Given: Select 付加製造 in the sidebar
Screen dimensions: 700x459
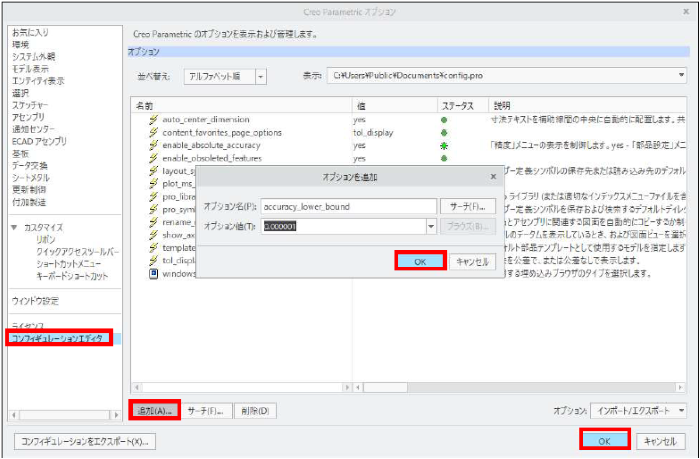Looking at the screenshot, I should click(29, 202).
